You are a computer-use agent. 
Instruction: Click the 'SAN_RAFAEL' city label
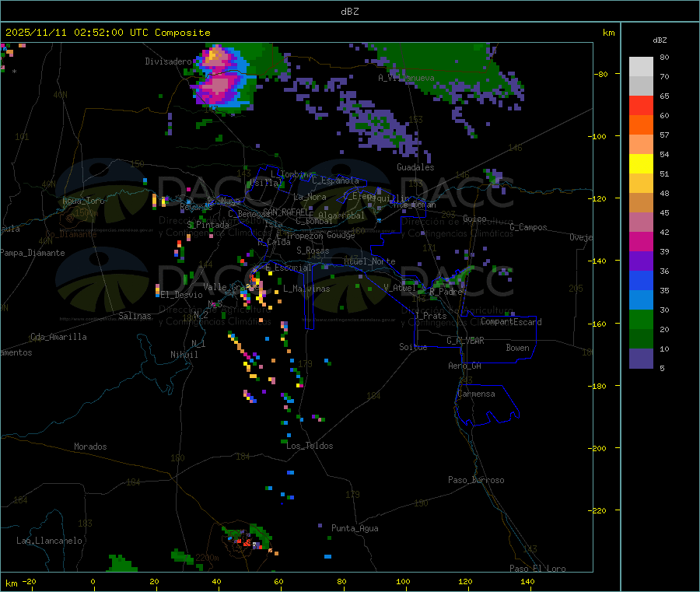[288, 212]
